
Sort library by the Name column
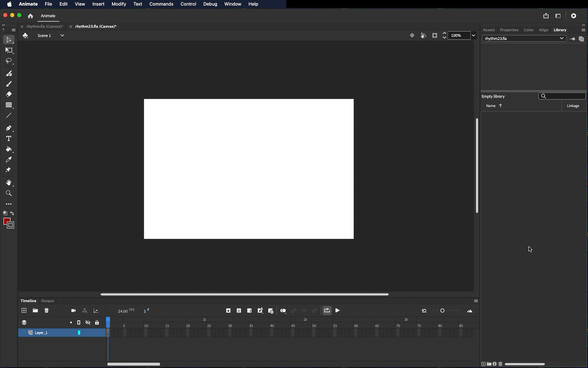(491, 106)
